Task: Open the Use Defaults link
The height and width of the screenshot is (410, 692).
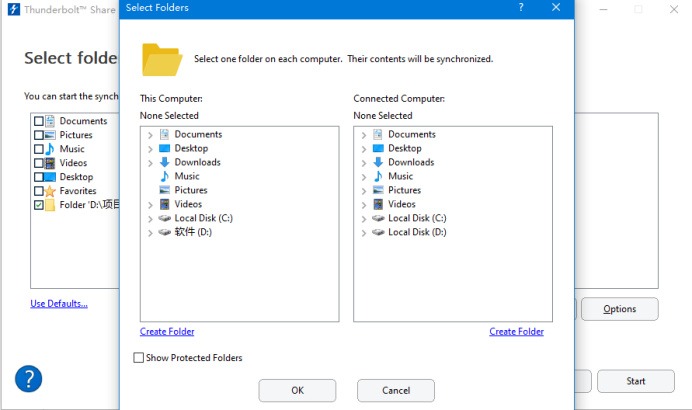Action: tap(59, 304)
